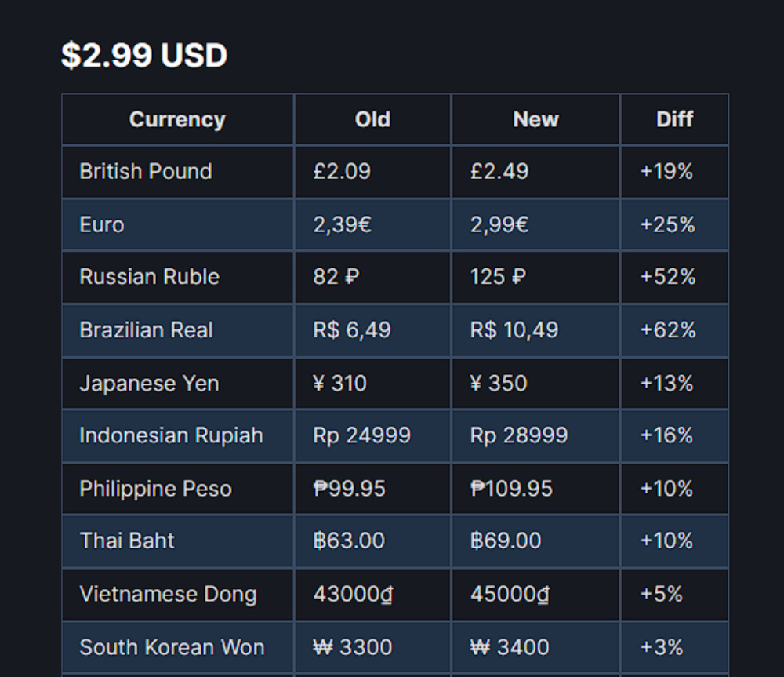Image resolution: width=784 pixels, height=677 pixels.
Task: Select the British Pound row label
Action: point(146,172)
